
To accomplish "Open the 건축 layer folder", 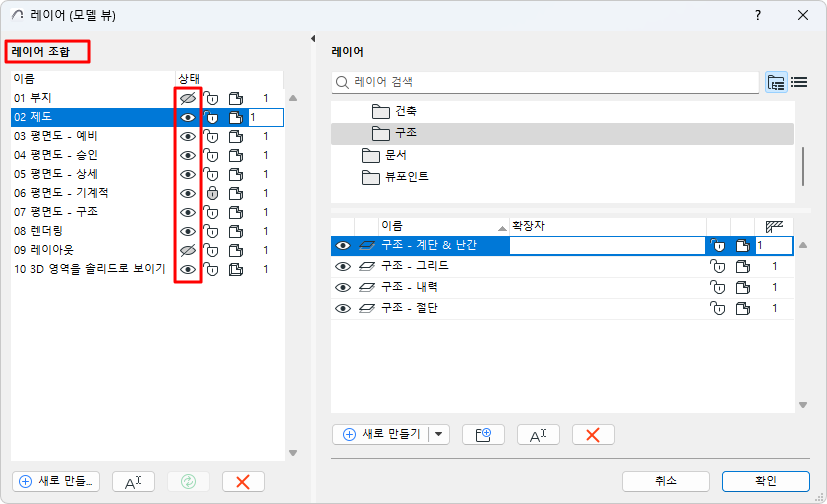I will pyautogui.click(x=395, y=111).
